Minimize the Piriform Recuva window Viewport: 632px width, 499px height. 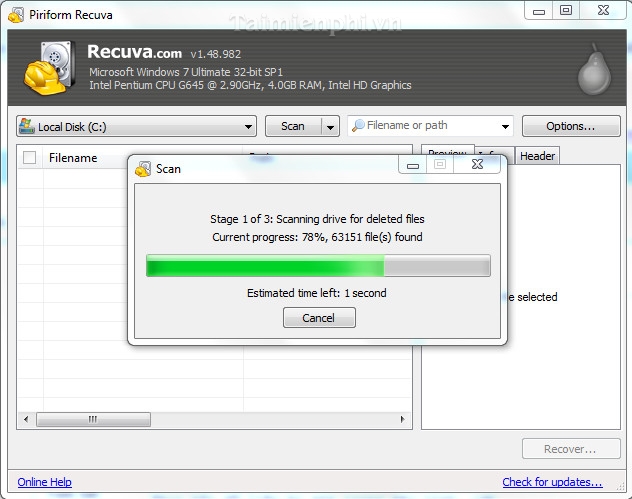click(x=539, y=11)
